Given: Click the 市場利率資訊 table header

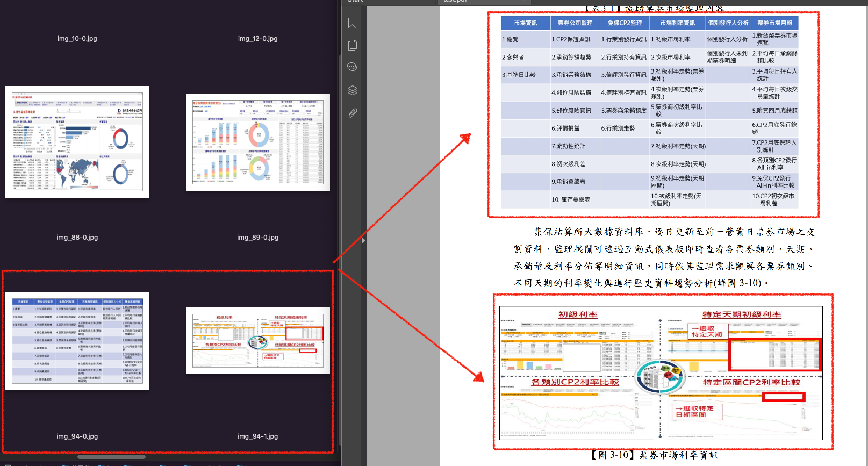Looking at the screenshot, I should pyautogui.click(x=677, y=23).
